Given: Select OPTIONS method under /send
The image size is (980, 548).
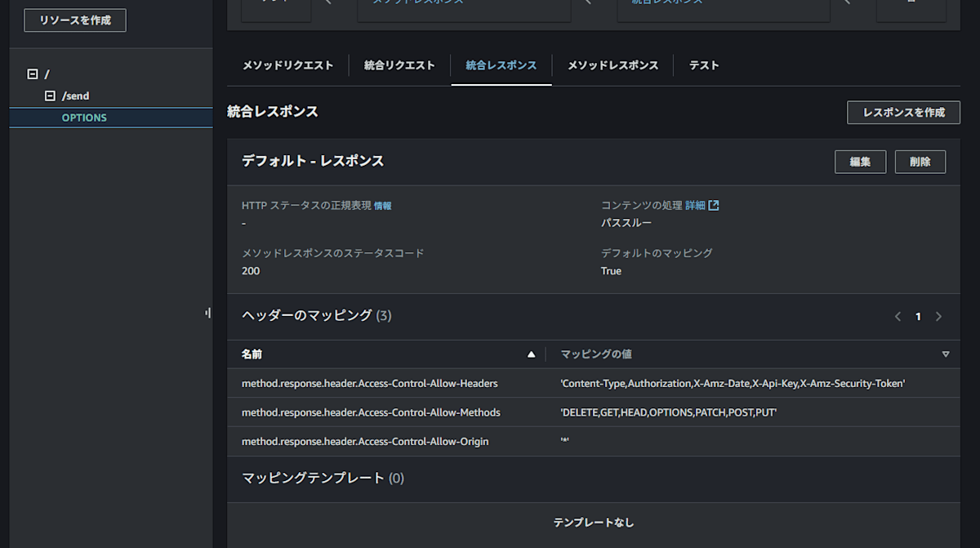Looking at the screenshot, I should tap(84, 117).
